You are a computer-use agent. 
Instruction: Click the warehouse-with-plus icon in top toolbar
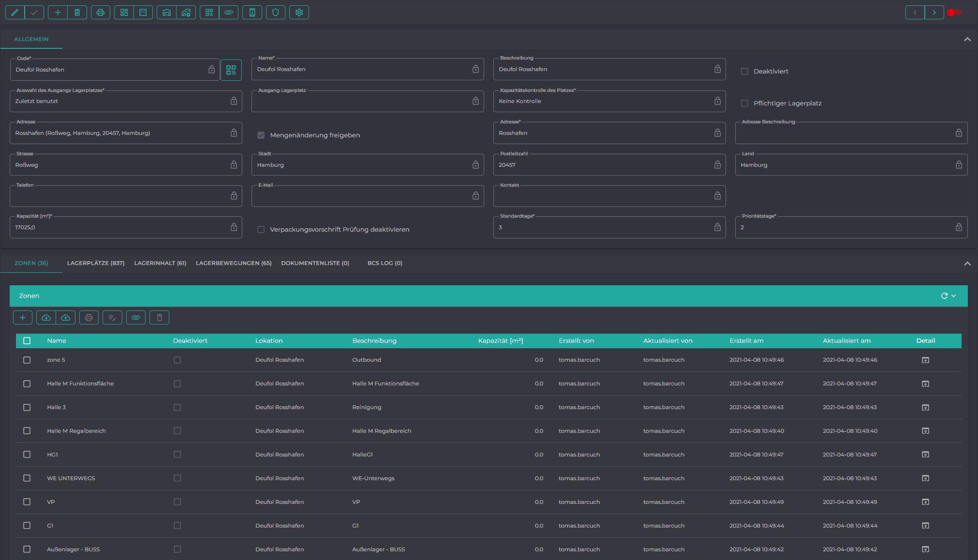(x=186, y=13)
